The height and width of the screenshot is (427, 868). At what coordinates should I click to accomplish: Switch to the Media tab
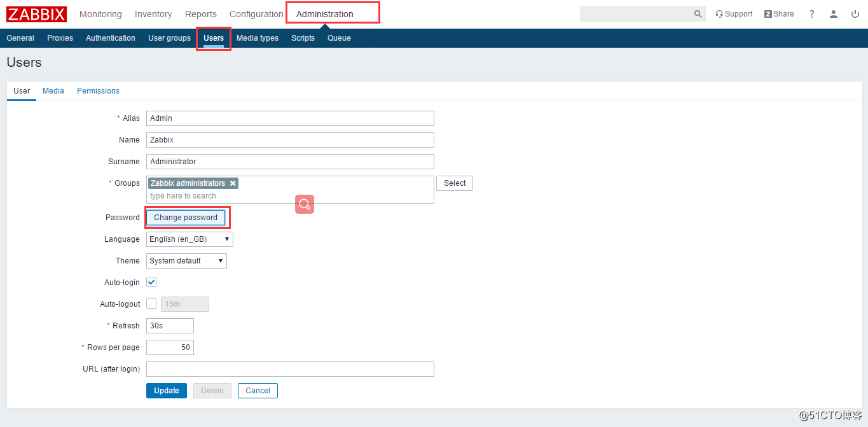[53, 90]
